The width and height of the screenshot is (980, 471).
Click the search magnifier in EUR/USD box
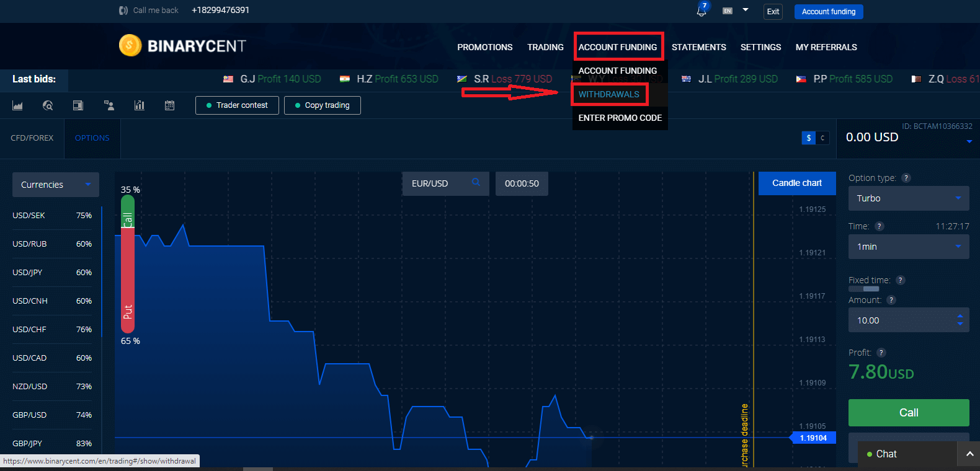click(476, 182)
